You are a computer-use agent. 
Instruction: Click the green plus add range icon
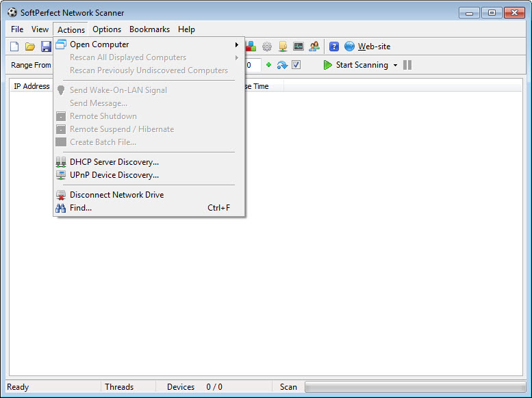click(268, 65)
